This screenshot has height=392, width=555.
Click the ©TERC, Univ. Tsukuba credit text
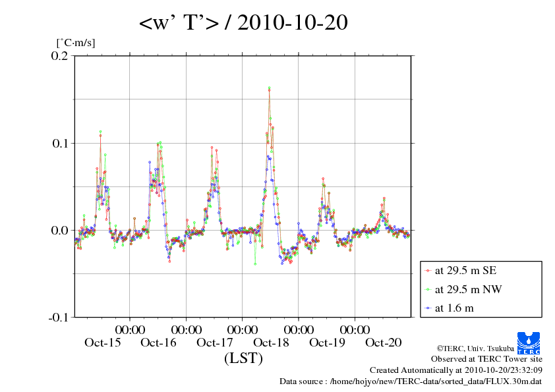475,349
